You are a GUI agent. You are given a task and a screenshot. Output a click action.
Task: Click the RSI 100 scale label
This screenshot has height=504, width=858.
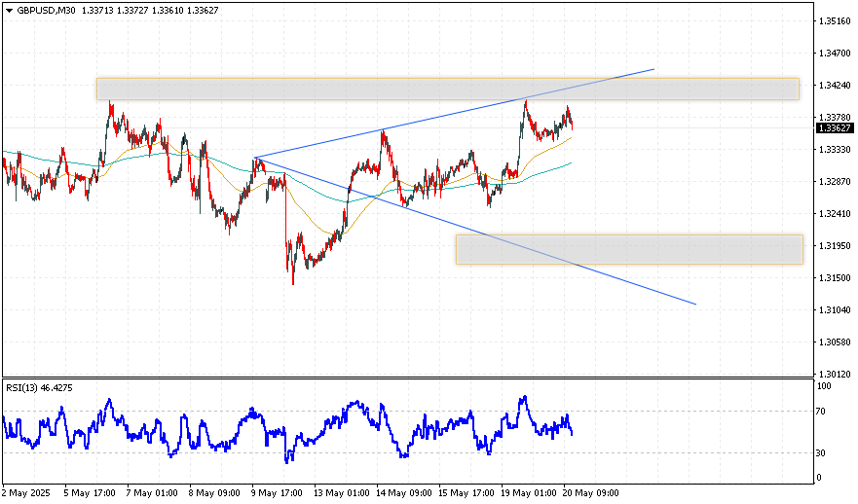[x=824, y=386]
